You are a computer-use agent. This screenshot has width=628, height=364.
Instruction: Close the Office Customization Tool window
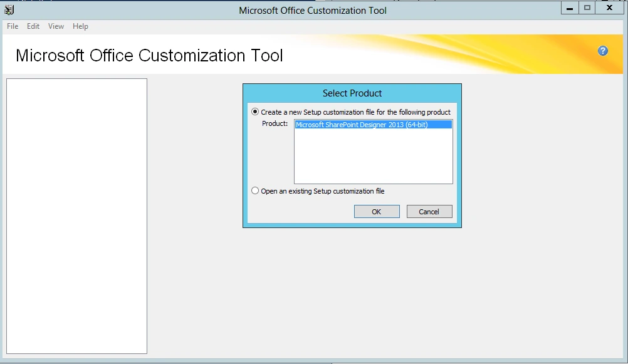click(610, 8)
